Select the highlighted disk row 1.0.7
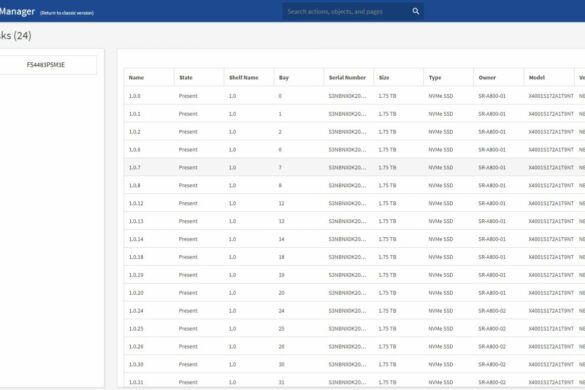 pyautogui.click(x=354, y=168)
